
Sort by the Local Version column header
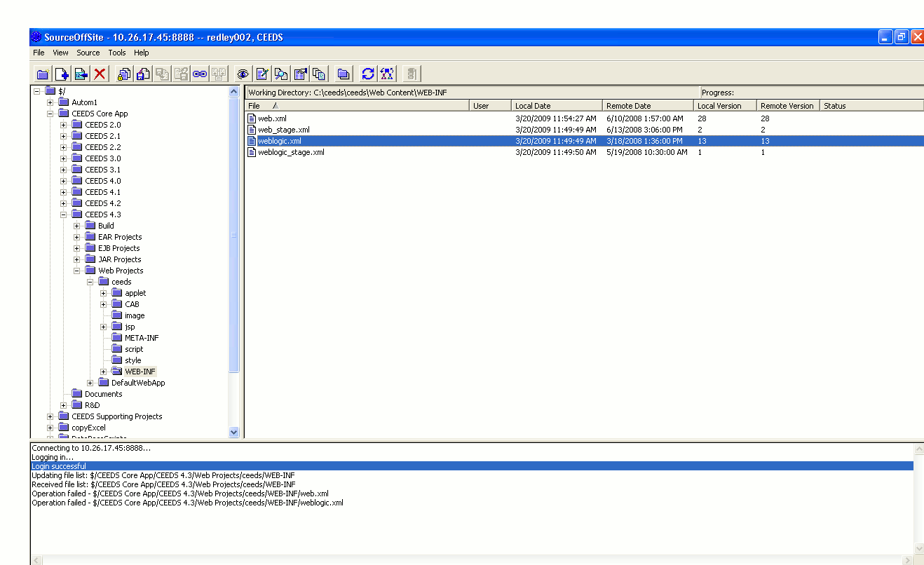point(725,106)
